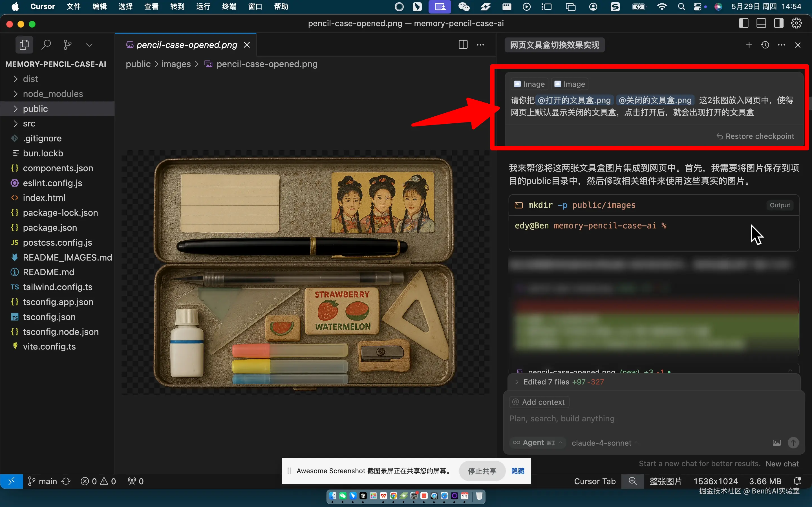The width and height of the screenshot is (812, 507).
Task: Toggle primary side bar layout icon
Action: (743, 23)
